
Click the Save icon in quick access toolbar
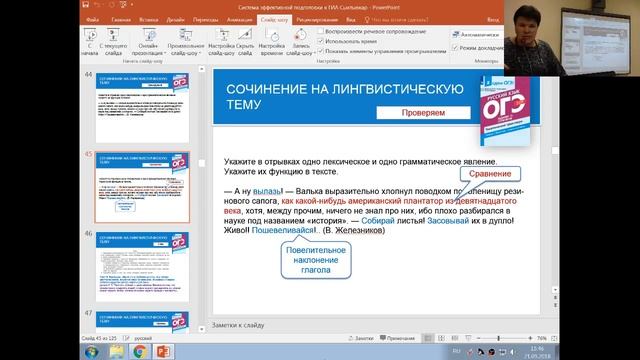tap(85, 5)
